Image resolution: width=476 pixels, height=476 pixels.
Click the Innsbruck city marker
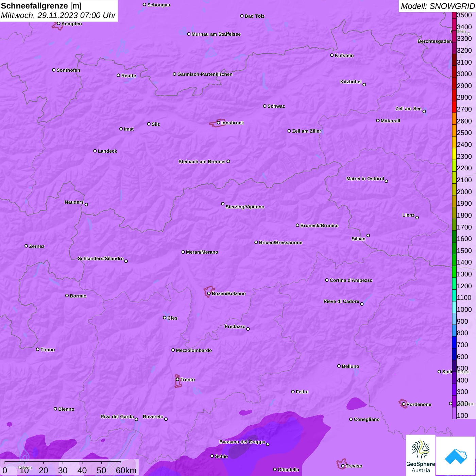(x=218, y=123)
